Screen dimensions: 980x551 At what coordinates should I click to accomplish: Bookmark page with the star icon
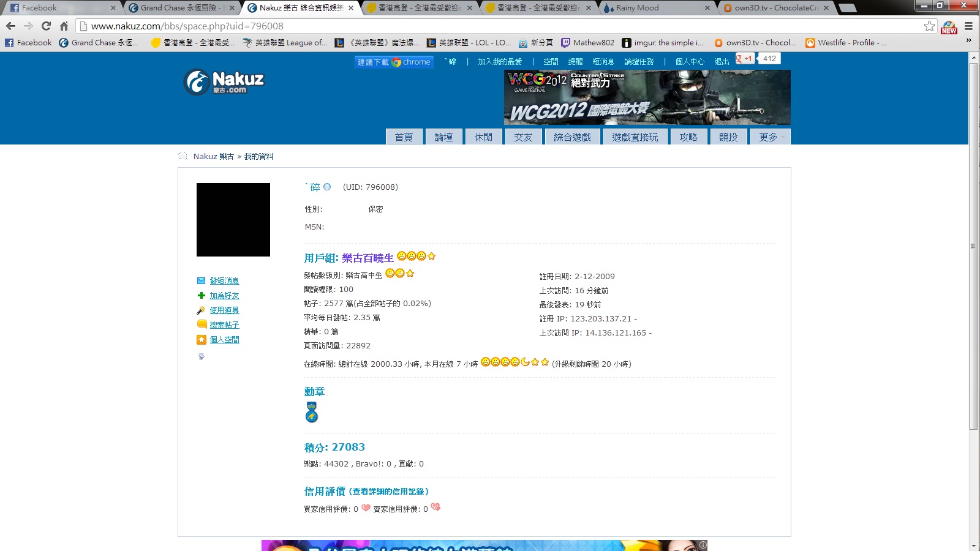pyautogui.click(x=929, y=26)
